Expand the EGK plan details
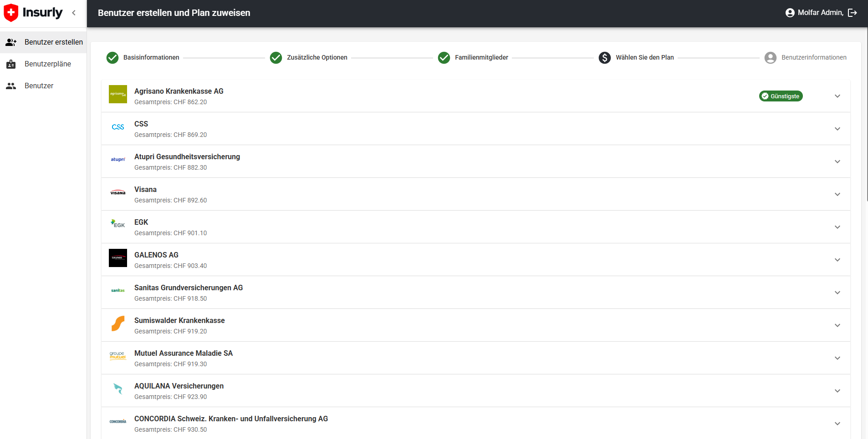The height and width of the screenshot is (439, 868). (x=837, y=227)
